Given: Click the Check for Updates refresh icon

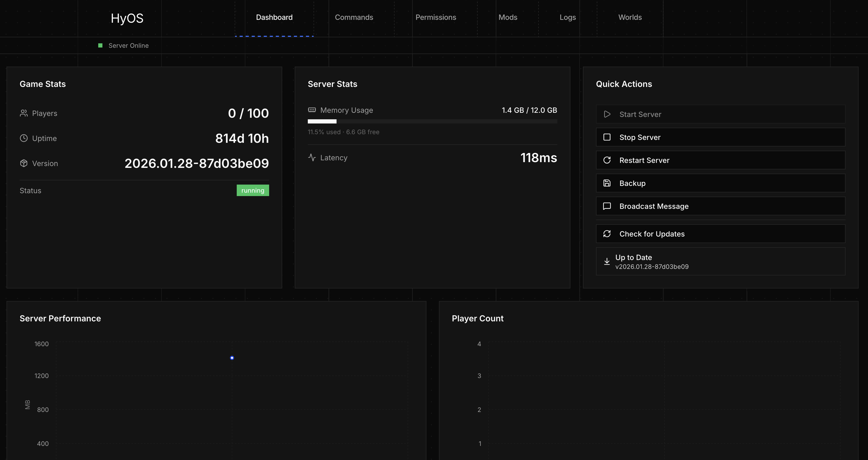Looking at the screenshot, I should tap(607, 234).
